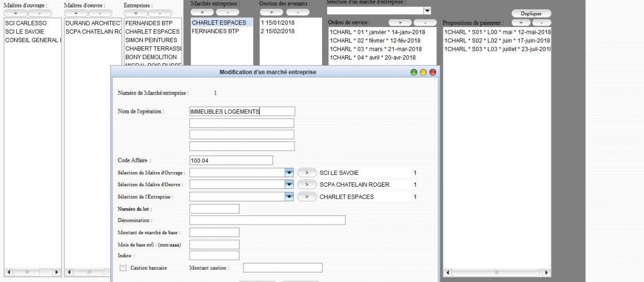Remove Marché entreprise with minus button
Screen dimensions: 644x282
pyautogui.click(x=228, y=12)
